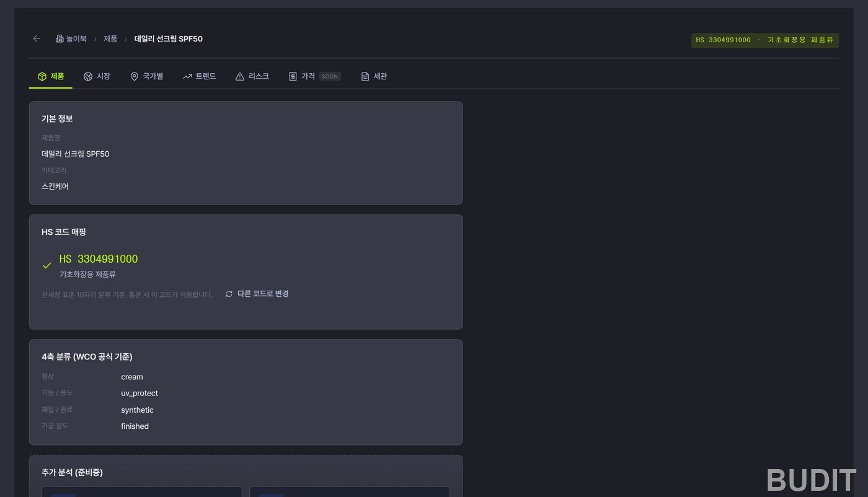Click the 시장 tab globe icon
Viewport: 868px width, 497px height.
[x=88, y=76]
